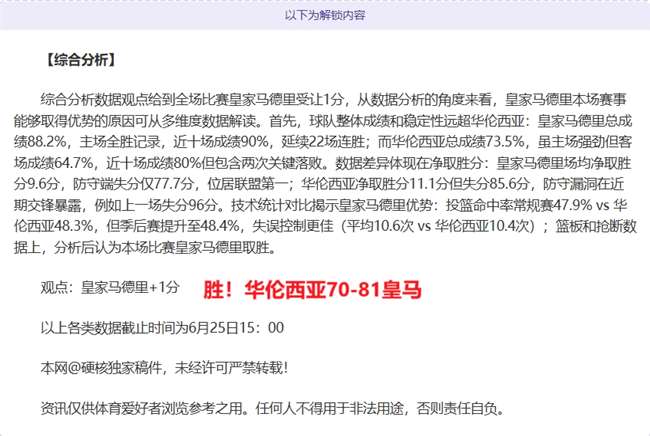Click paragraph line starting '综合分析数据观点给到全场比赛'
The height and width of the screenshot is (436, 650).
[333, 99]
